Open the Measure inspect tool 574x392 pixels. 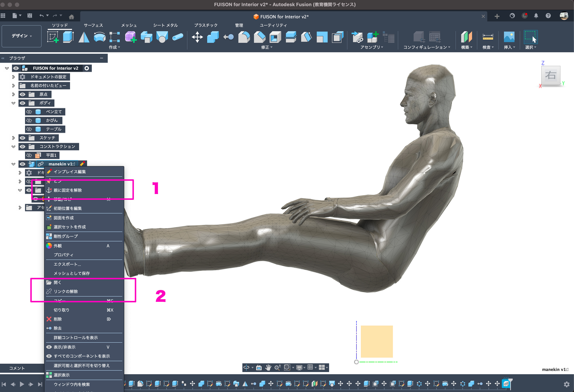coord(487,37)
